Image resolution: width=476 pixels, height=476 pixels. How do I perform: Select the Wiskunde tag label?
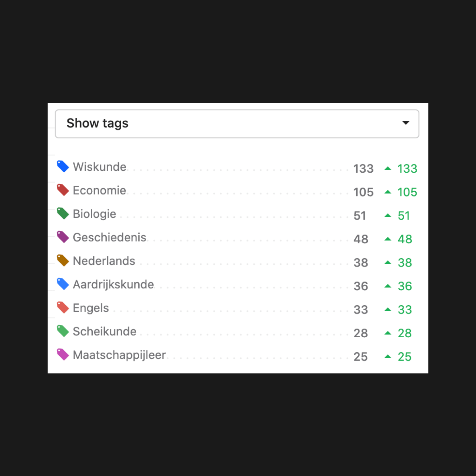100,167
